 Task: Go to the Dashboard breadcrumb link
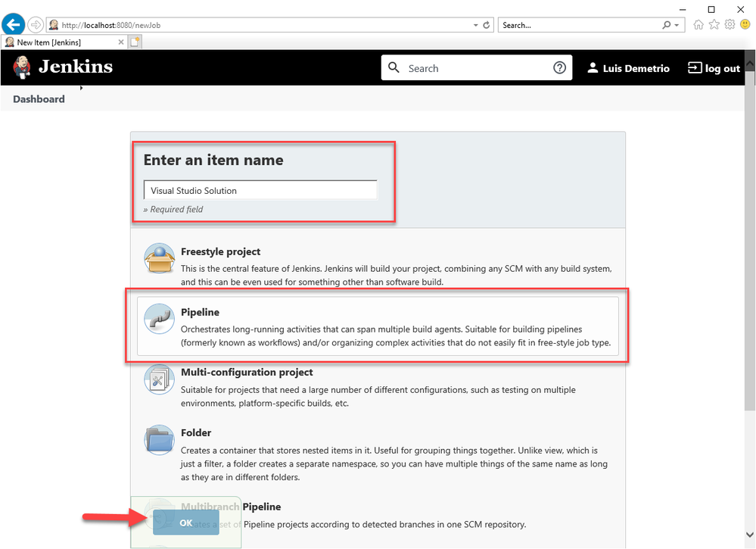[x=39, y=99]
